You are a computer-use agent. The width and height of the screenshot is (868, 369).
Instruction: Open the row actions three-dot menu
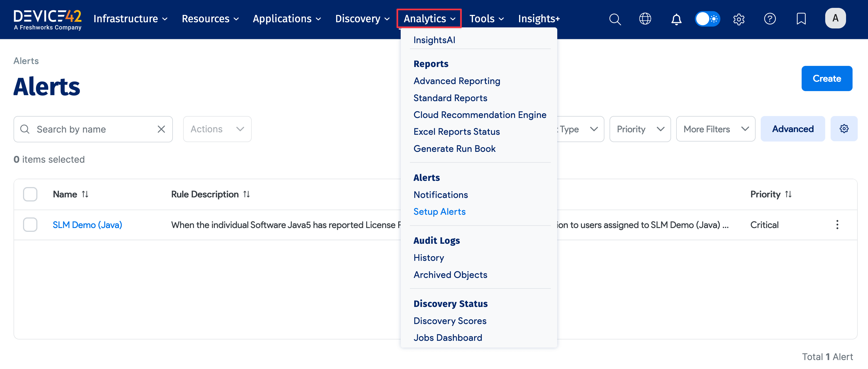837,225
